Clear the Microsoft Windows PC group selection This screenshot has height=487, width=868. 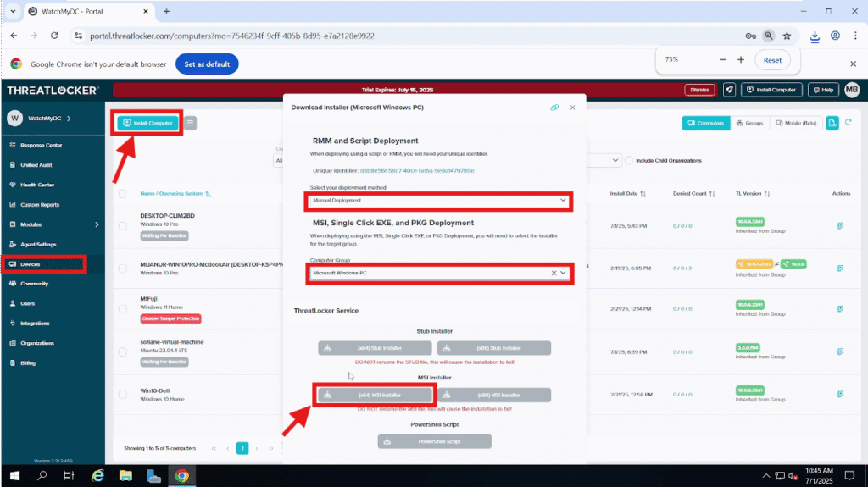coord(554,273)
